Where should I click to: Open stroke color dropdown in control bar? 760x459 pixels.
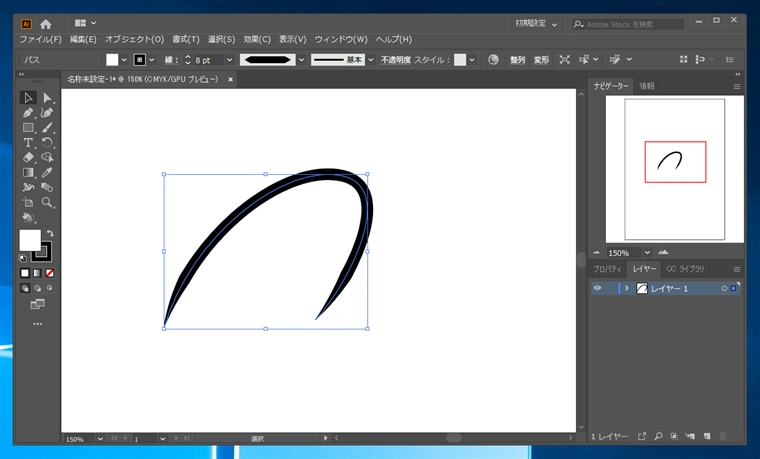pyautogui.click(x=152, y=60)
